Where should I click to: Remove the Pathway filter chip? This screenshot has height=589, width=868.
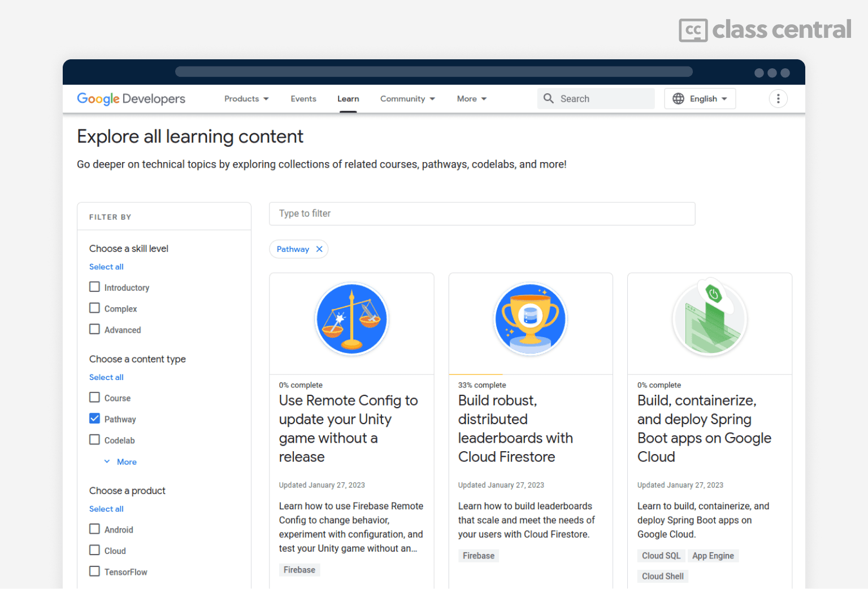click(x=319, y=249)
